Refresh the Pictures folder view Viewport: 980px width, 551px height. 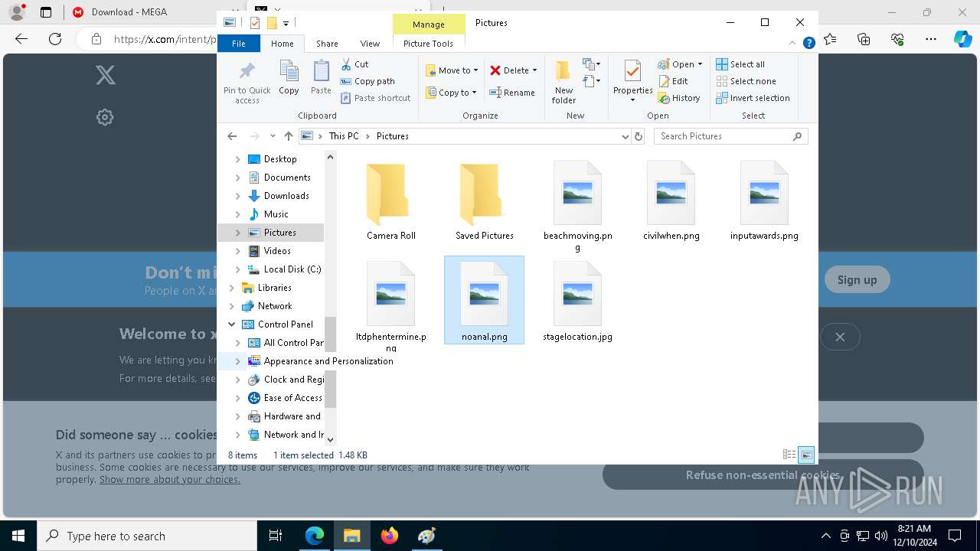(x=639, y=136)
